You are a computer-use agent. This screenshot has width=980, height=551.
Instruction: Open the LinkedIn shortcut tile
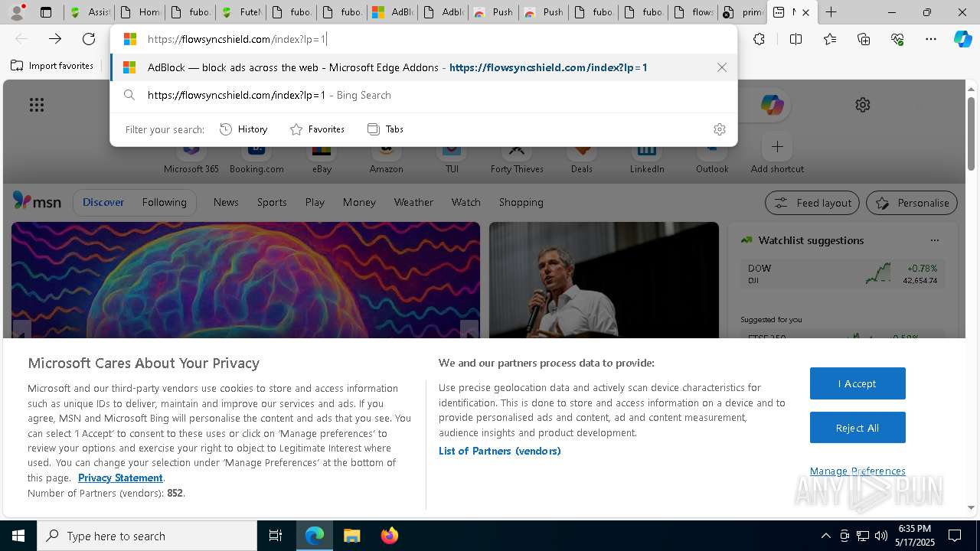(x=647, y=158)
